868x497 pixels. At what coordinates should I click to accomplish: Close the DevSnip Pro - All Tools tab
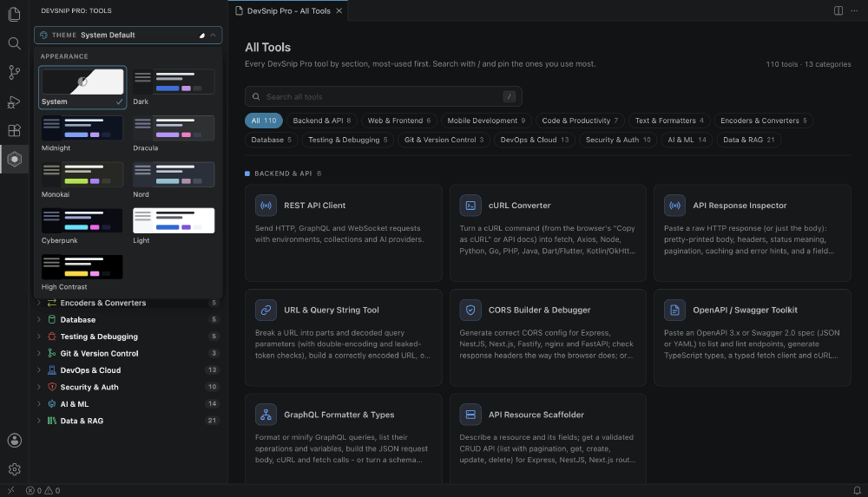(x=339, y=10)
